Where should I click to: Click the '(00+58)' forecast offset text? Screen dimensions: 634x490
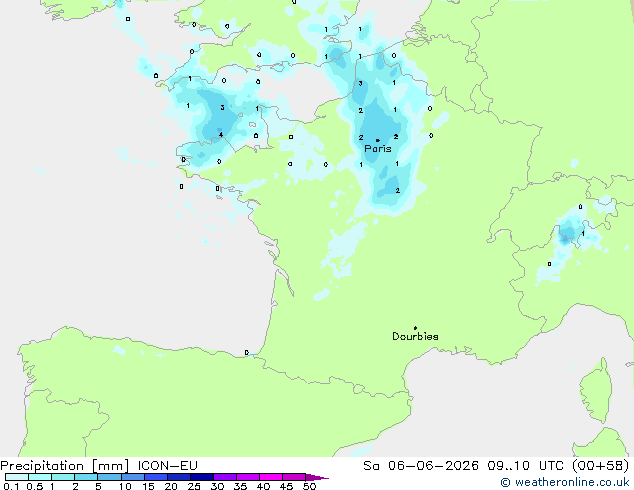click(601, 466)
